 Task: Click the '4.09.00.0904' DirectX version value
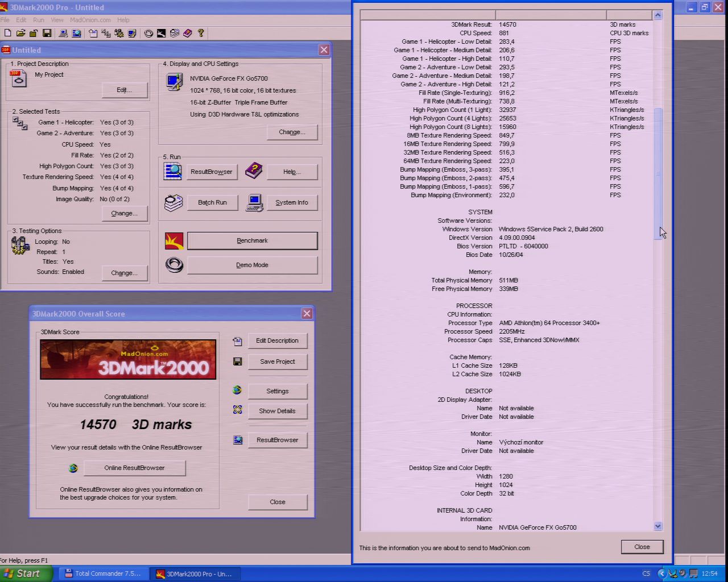[516, 238]
